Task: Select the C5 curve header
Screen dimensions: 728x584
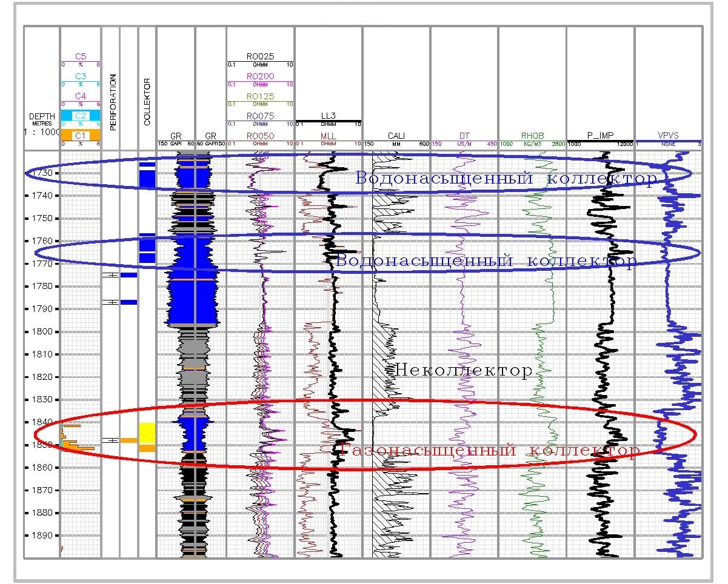Action: click(x=80, y=56)
